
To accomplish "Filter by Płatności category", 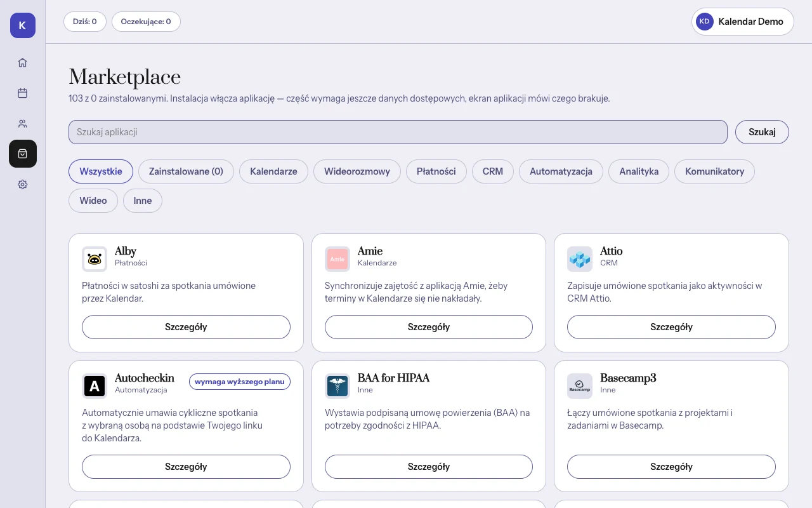I will tap(436, 171).
